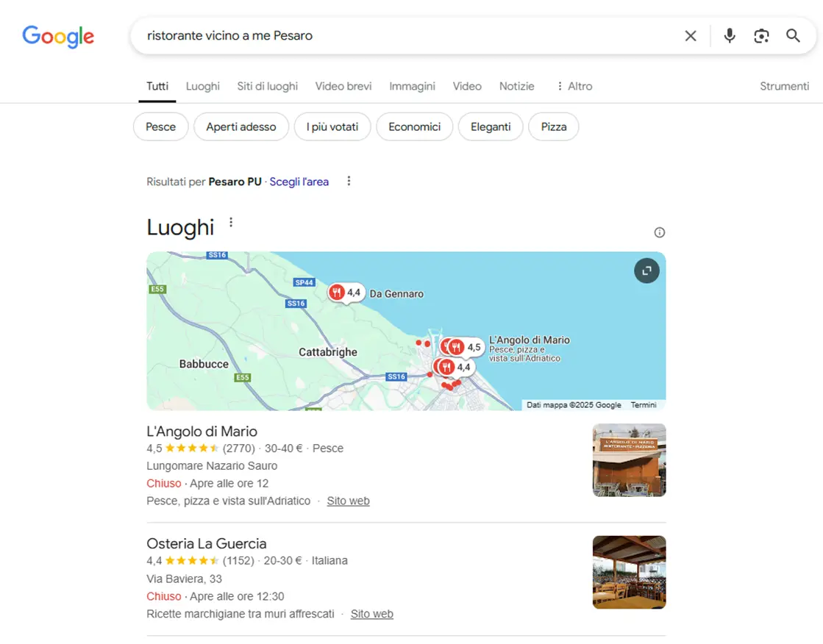Screen dimensions: 823x644
Task: Click Apre alle ore 12:30 text
Action: click(237, 596)
